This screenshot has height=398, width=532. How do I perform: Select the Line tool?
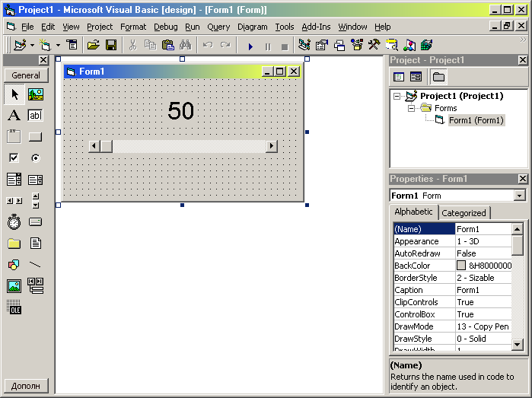(35, 265)
